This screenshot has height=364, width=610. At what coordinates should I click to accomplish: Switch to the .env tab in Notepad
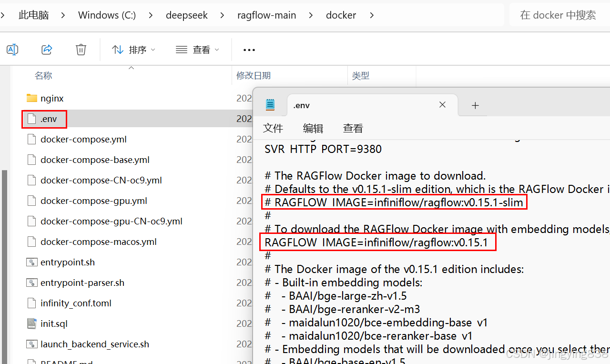(301, 105)
